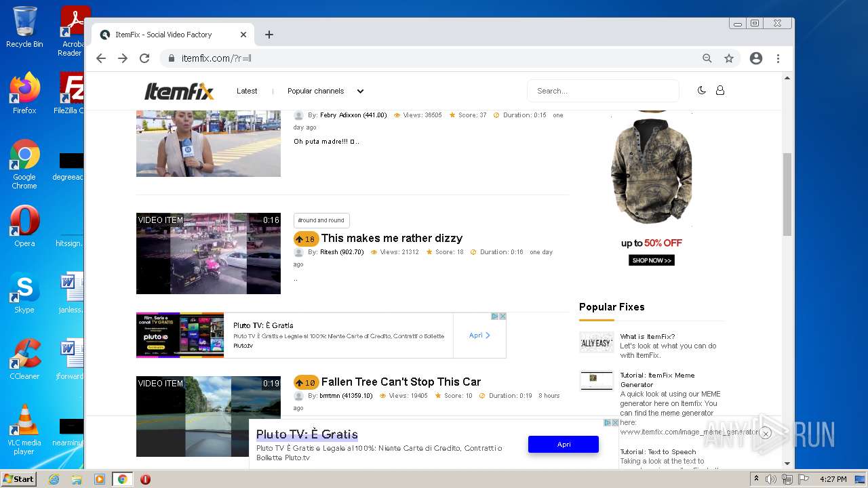Upvote 'Fallen Tree Can't Stop This Car'

pyautogui.click(x=306, y=383)
